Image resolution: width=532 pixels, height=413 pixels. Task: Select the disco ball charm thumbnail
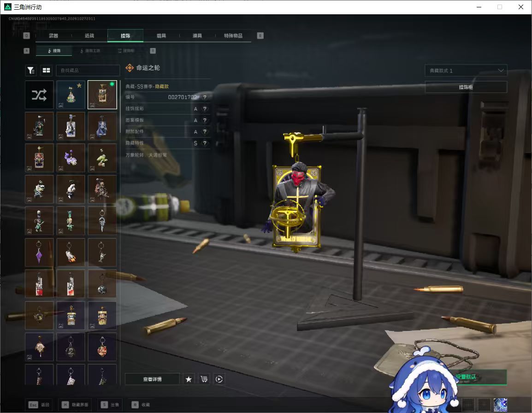click(x=102, y=284)
